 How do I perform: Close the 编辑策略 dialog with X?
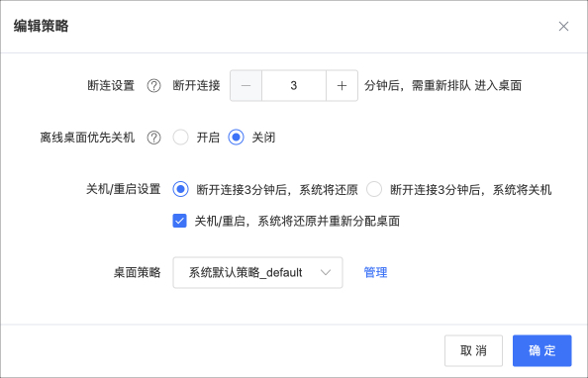[x=563, y=27]
